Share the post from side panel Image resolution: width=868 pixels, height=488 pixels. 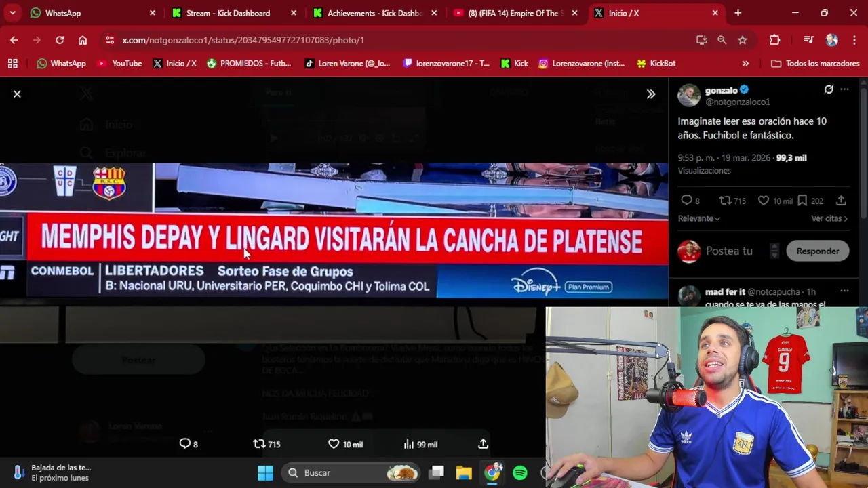click(x=841, y=201)
